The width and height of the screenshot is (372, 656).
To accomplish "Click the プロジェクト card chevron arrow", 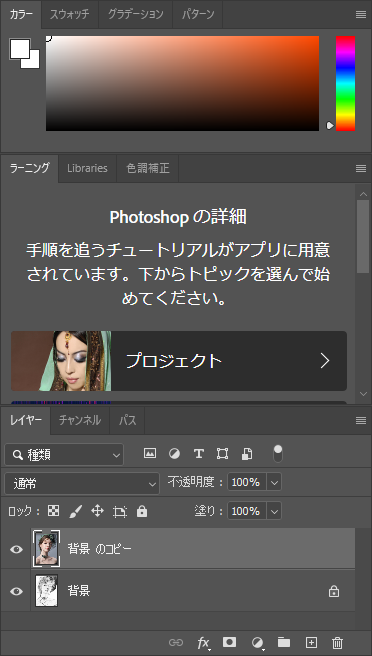I will click(x=325, y=361).
